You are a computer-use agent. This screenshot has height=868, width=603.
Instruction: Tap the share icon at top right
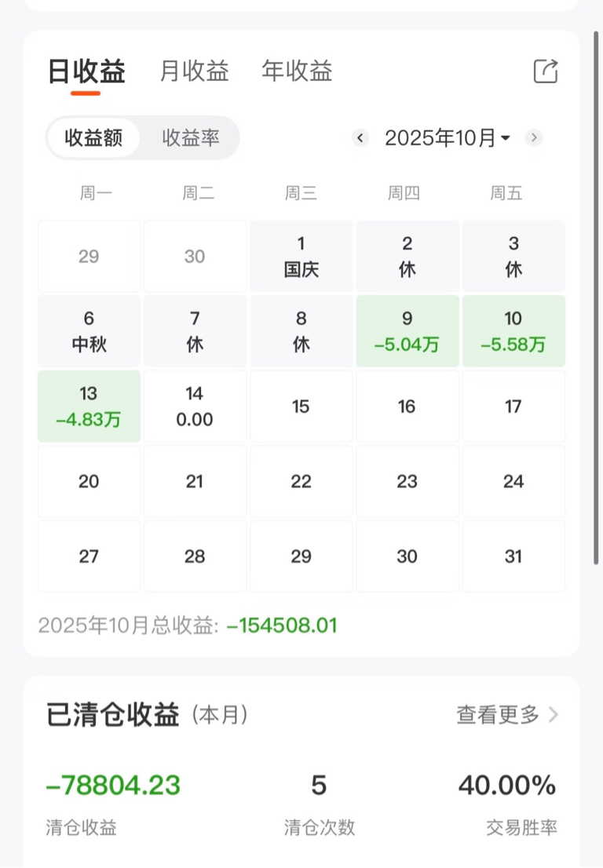(x=545, y=71)
